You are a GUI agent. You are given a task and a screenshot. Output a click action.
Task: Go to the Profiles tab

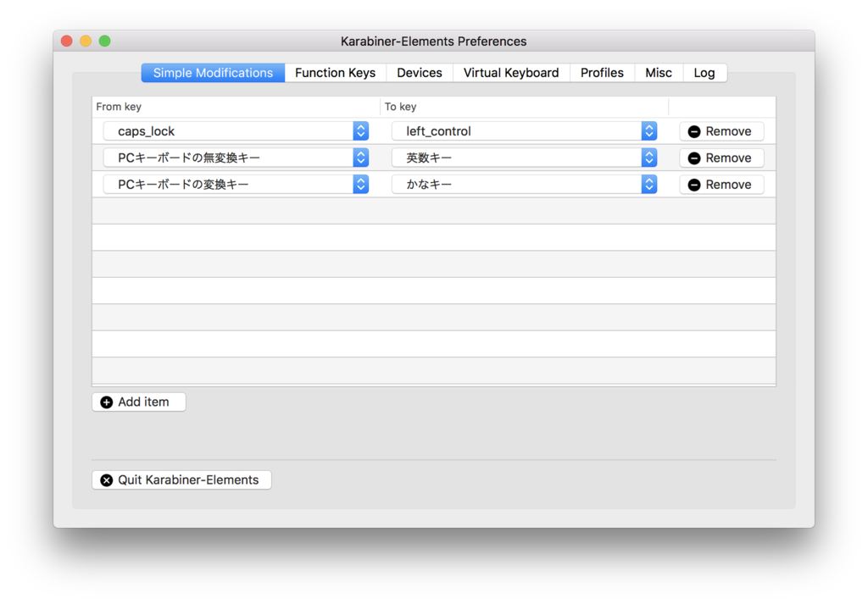tap(602, 73)
